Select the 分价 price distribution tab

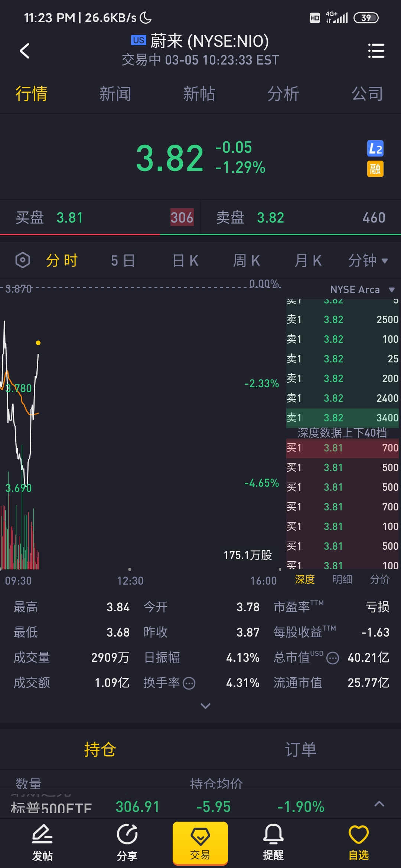click(x=380, y=579)
